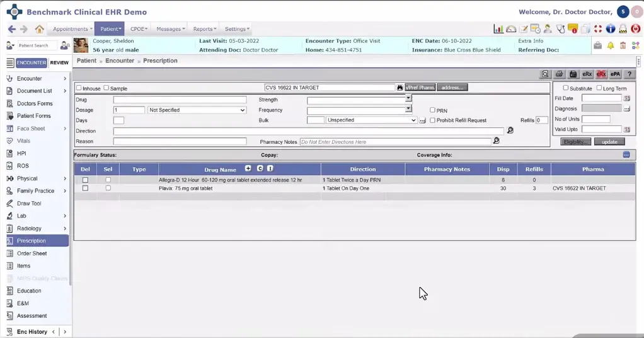Click the clipboard icon near the bell
644x338 pixels.
click(623, 45)
